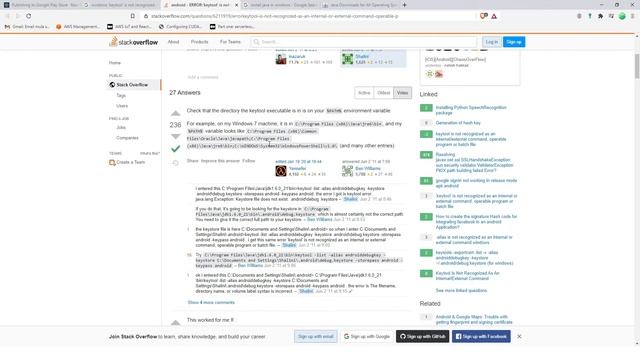The image size is (640, 360).
Task: Click the page vertical scrollbar thumb
Action: pos(637,65)
